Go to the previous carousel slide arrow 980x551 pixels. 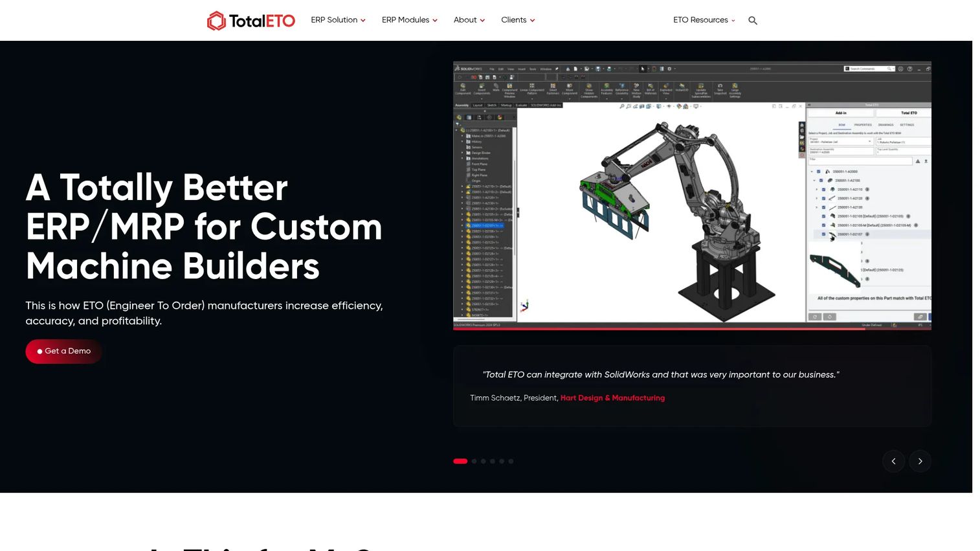point(893,461)
